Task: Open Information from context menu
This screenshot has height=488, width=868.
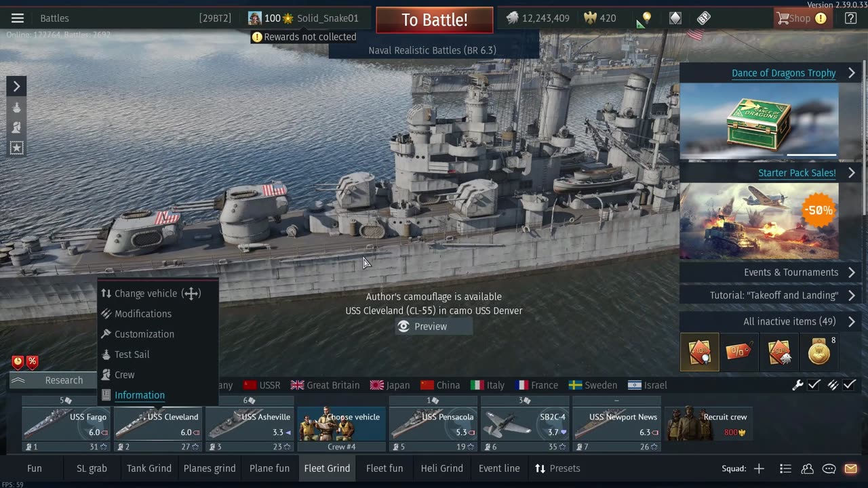Action: pyautogui.click(x=158, y=395)
